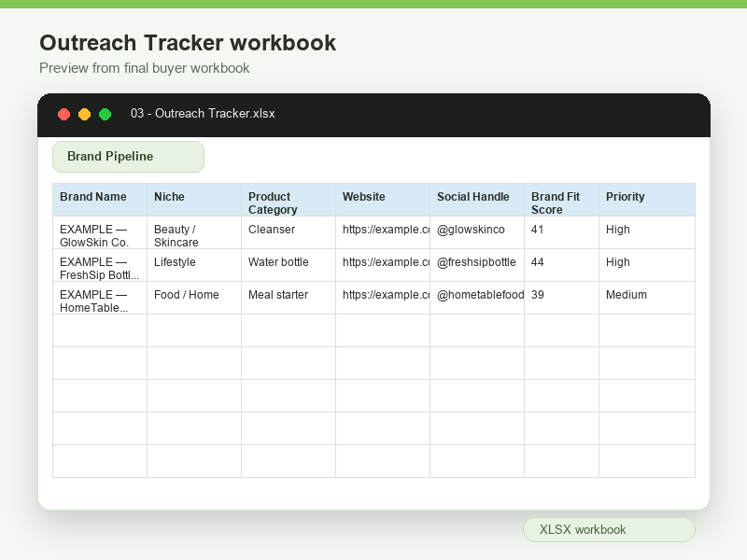Click the score 39 cell
The image size is (747, 560).
coord(561,298)
